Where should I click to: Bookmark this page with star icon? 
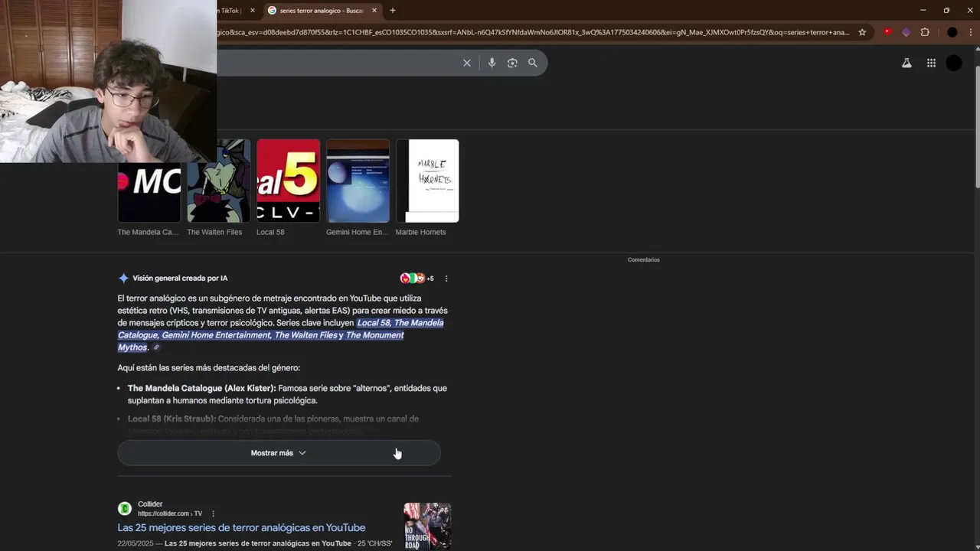(x=862, y=32)
